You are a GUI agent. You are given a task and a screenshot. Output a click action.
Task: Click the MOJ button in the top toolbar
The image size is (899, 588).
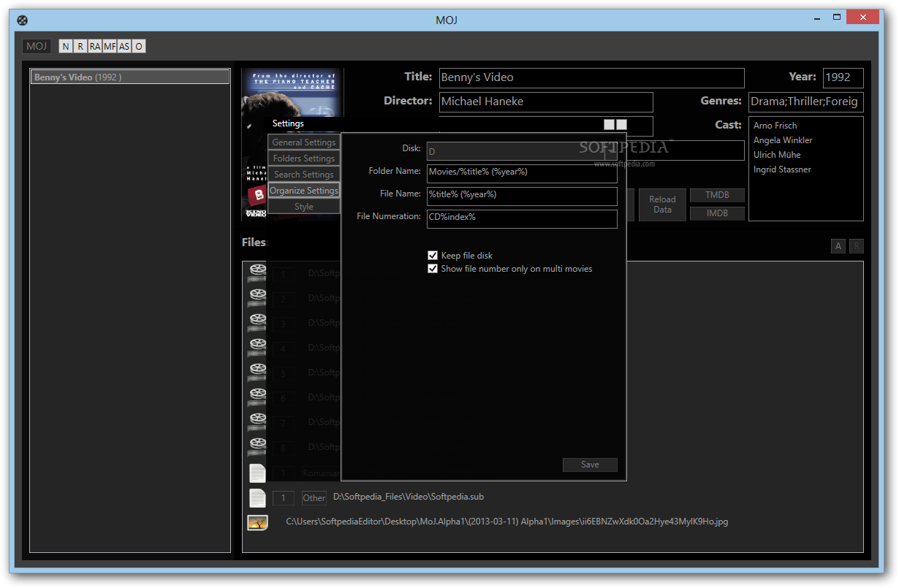point(37,46)
